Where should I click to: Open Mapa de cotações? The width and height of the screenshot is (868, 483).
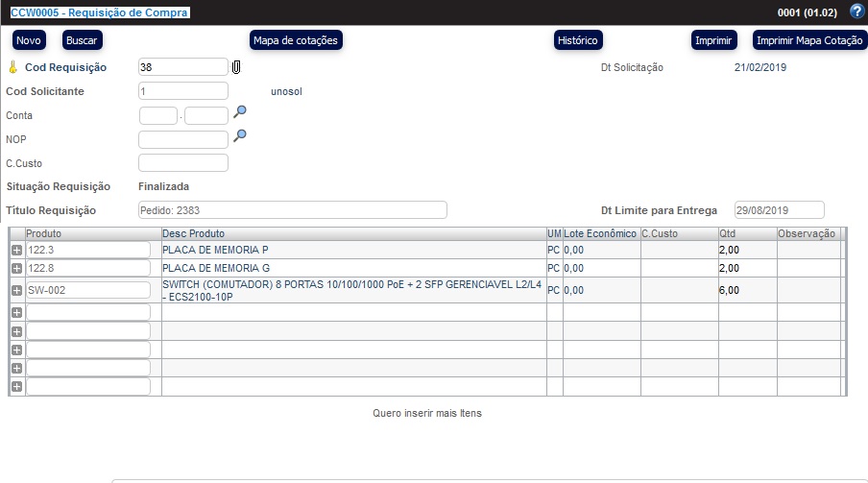pyautogui.click(x=296, y=40)
